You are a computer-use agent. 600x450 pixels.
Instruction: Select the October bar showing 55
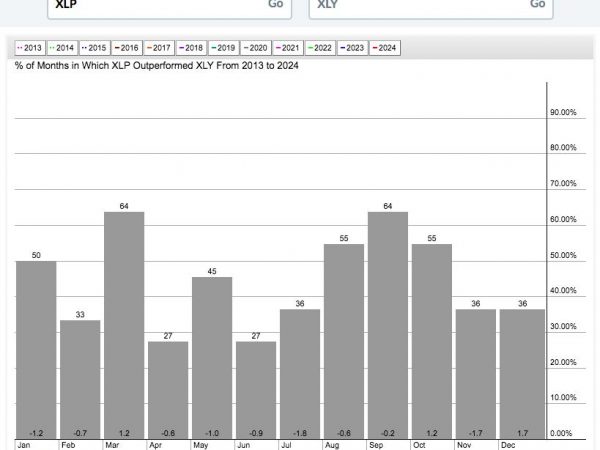[x=432, y=341]
